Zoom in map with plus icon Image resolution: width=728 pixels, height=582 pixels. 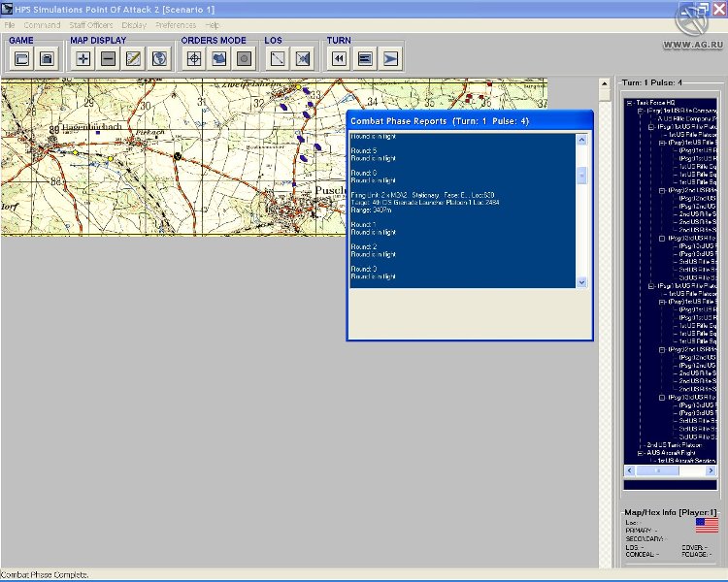click(83, 58)
